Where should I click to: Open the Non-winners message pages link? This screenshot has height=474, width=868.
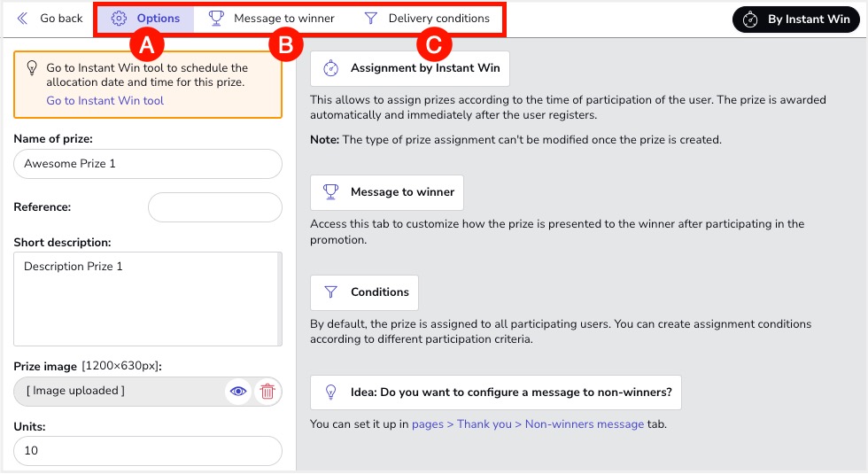[x=527, y=424]
